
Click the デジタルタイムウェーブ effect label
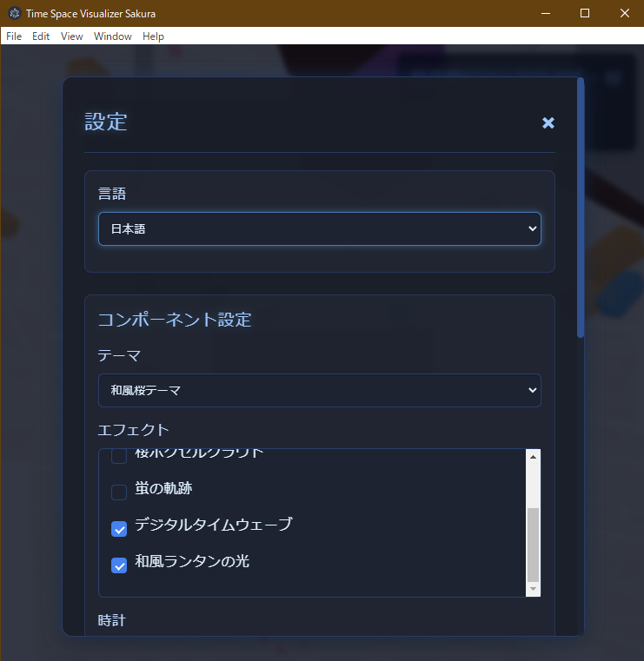214,525
